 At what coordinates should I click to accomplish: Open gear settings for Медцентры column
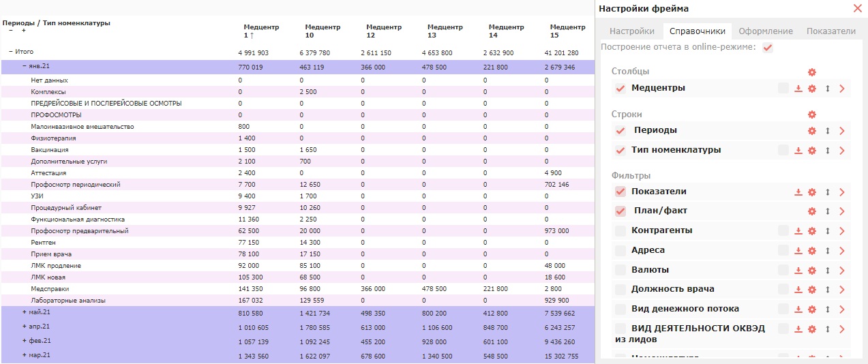point(811,89)
